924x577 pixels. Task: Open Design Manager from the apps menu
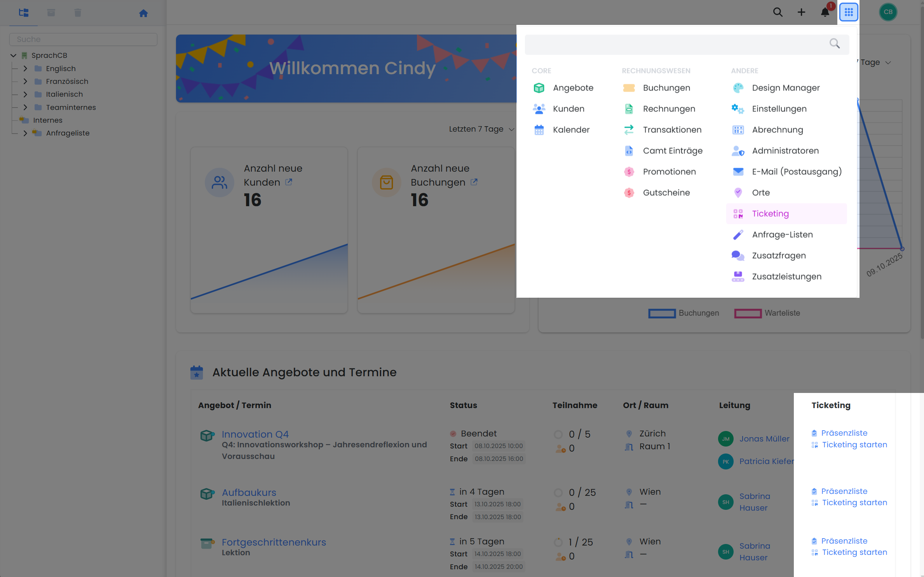pyautogui.click(x=785, y=88)
